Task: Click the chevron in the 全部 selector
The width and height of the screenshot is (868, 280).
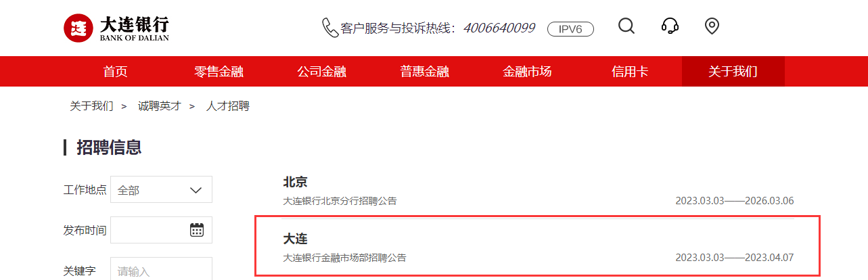Action: [196, 190]
